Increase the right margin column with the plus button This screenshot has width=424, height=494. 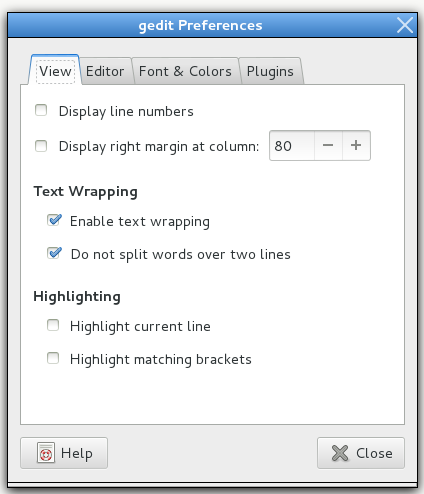point(356,145)
